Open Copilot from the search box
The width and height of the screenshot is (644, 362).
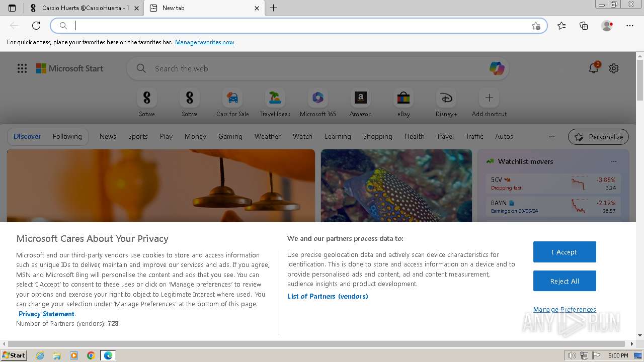(497, 68)
